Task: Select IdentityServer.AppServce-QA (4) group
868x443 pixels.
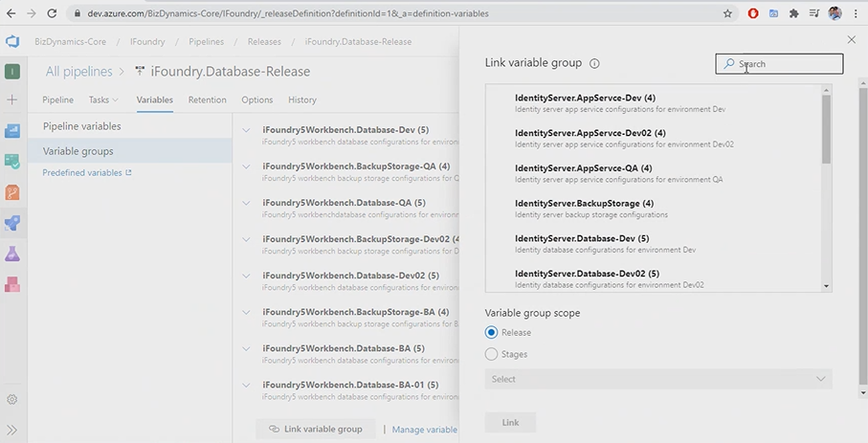Action: click(654, 173)
